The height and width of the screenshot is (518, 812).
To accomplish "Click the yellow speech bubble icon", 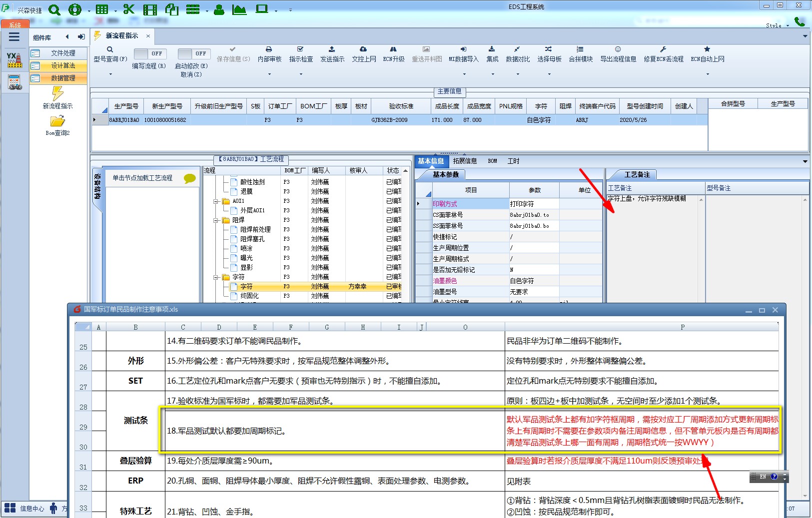I will point(190,178).
